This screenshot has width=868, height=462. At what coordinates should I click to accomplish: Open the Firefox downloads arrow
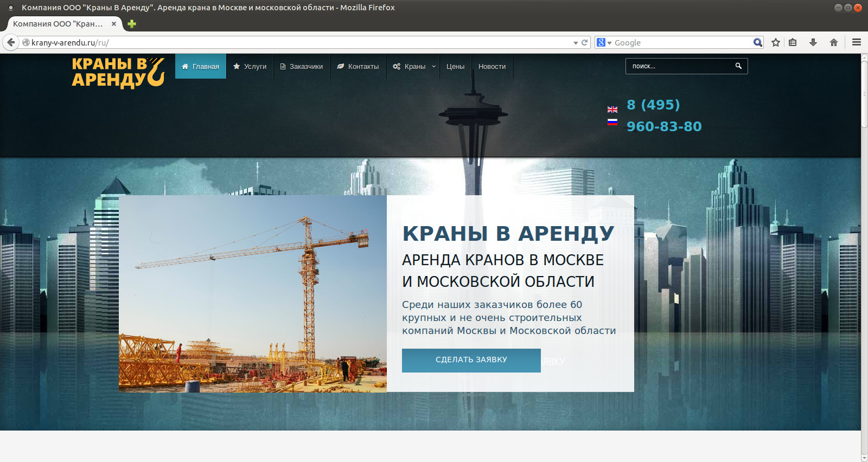(813, 42)
